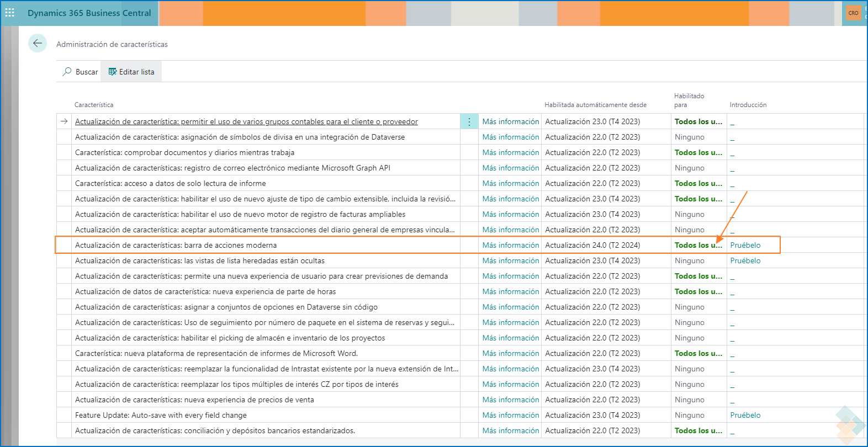Click Más información for símbolos de divisa
This screenshot has width=868, height=447.
[511, 137]
